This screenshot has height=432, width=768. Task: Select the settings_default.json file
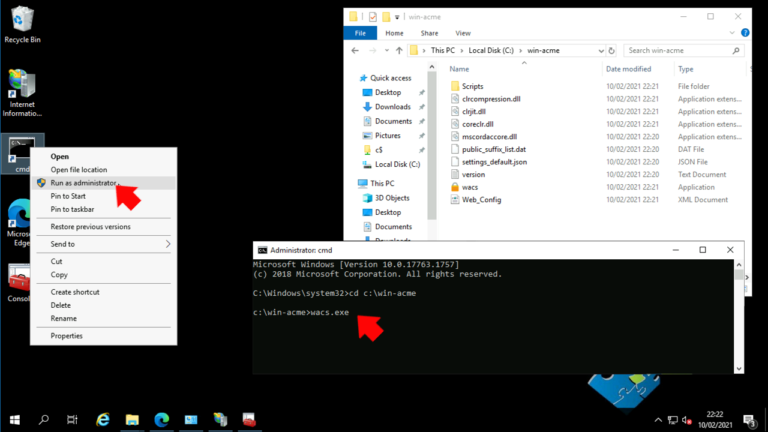494,162
